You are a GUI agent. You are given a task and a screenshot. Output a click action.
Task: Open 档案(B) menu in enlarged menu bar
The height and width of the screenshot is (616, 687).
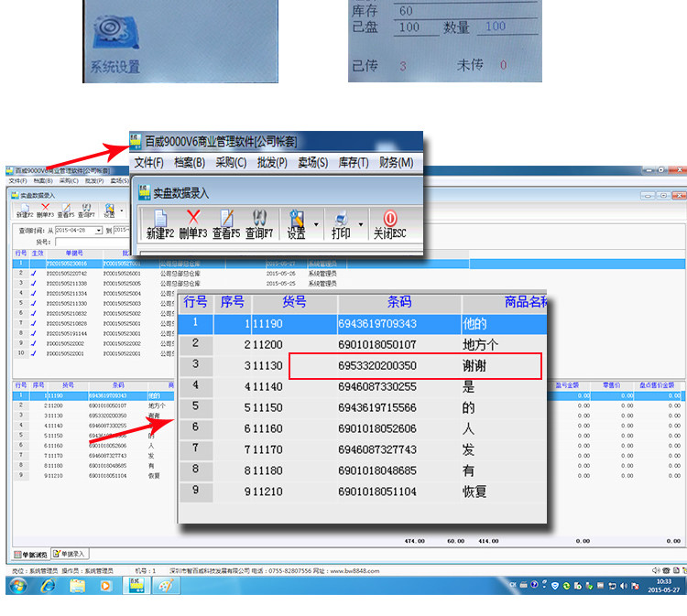click(190, 163)
